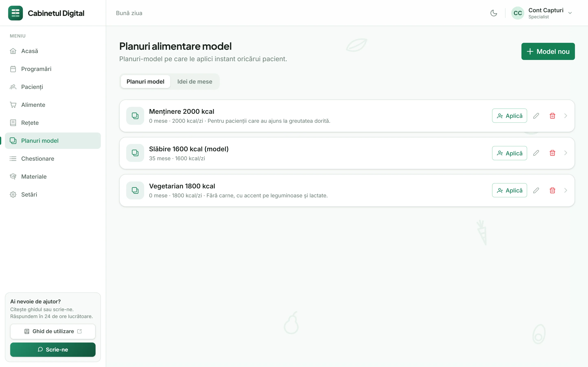Open Slăbire 1600 kcal details chevron

pyautogui.click(x=566, y=153)
